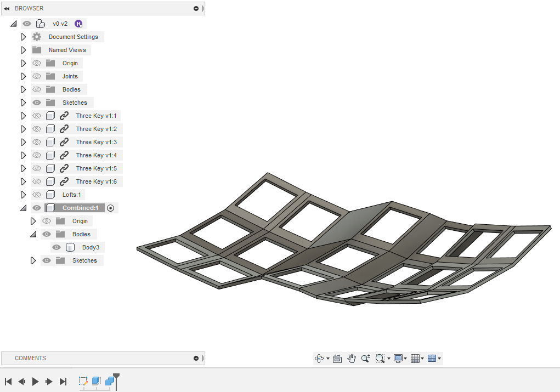Click the Grid and Snaps icon
Screen dimensions: 560x392
point(415,358)
